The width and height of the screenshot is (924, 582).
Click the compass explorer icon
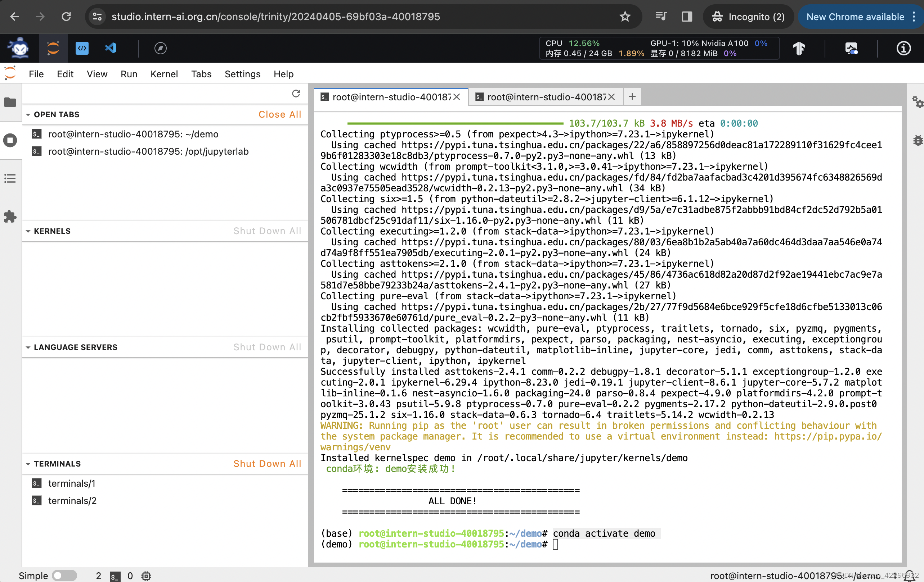tap(160, 48)
